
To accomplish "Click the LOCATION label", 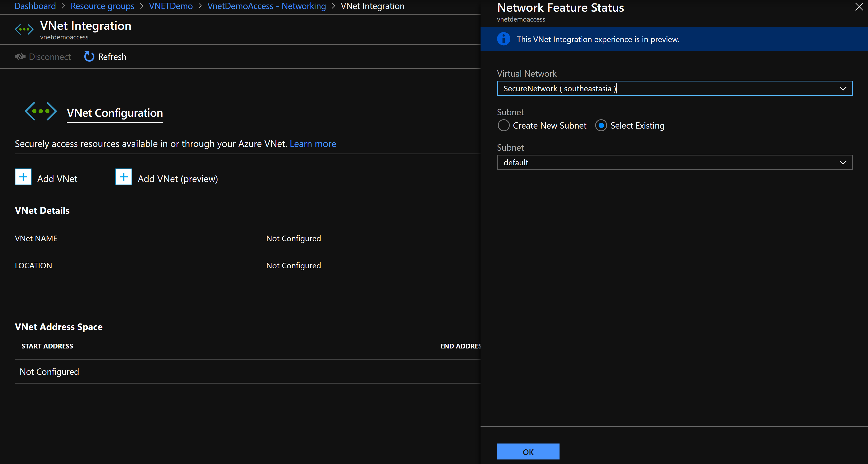I will [x=33, y=266].
